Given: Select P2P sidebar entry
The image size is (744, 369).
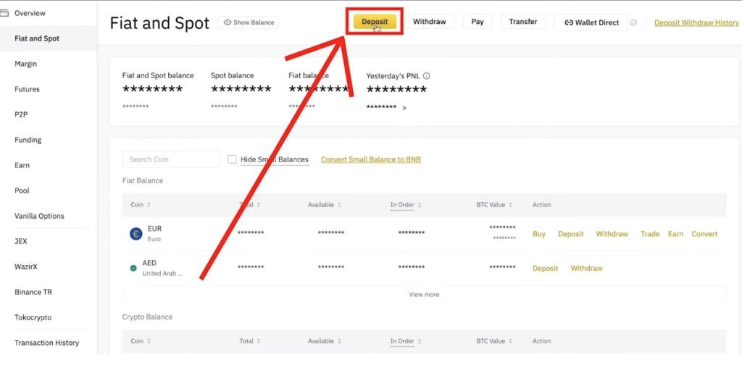Looking at the screenshot, I should 21,114.
